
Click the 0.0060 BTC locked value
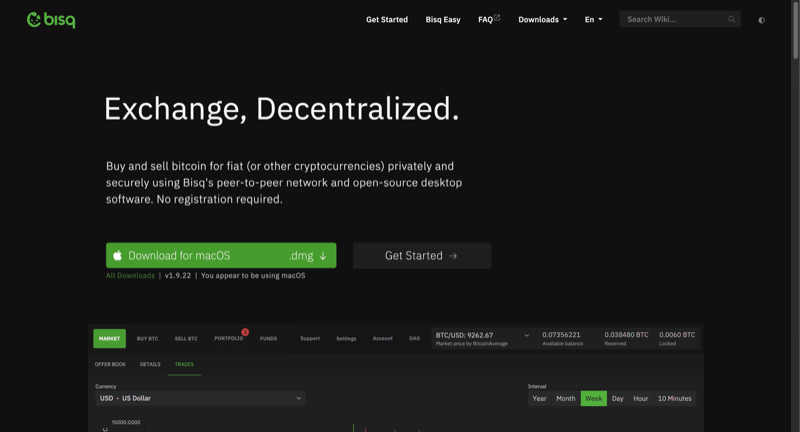click(677, 335)
